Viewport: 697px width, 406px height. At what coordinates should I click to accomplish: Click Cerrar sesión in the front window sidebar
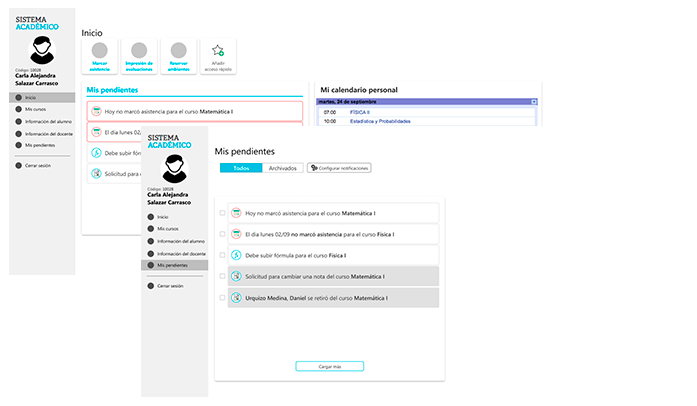tap(170, 286)
